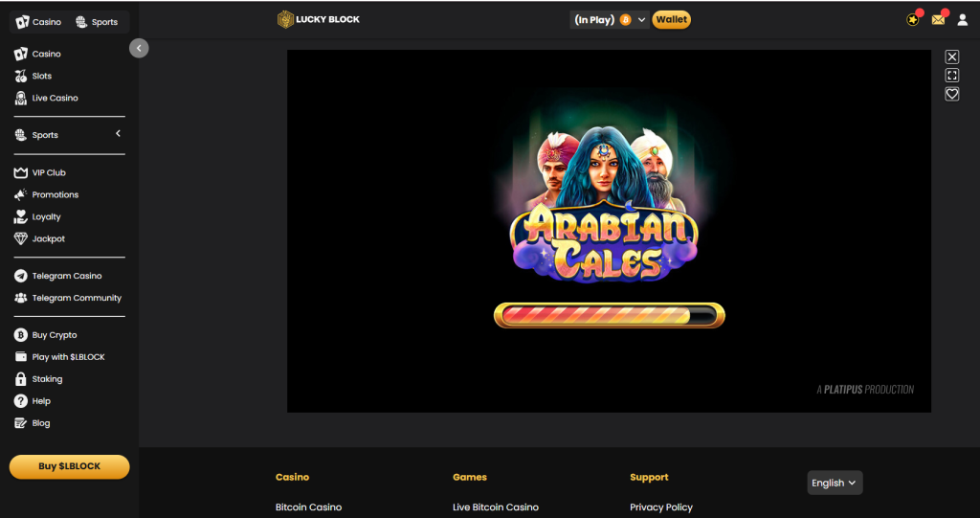Click the Jackpot diamond icon
The height and width of the screenshot is (518, 980).
[x=21, y=238]
